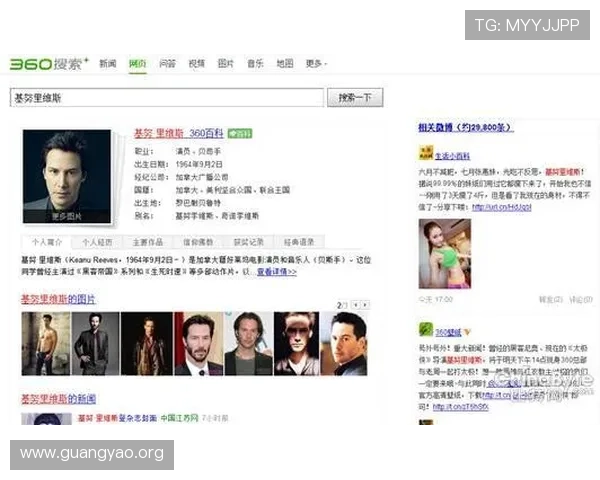Viewport: 600px width, 480px height.
Task: Open the 相关微博（约29,800条） link
Action: [466, 127]
